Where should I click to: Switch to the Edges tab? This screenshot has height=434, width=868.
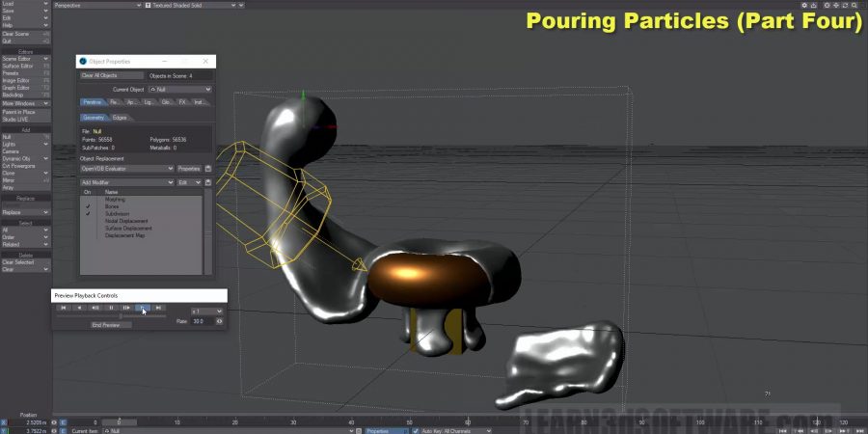tap(120, 118)
